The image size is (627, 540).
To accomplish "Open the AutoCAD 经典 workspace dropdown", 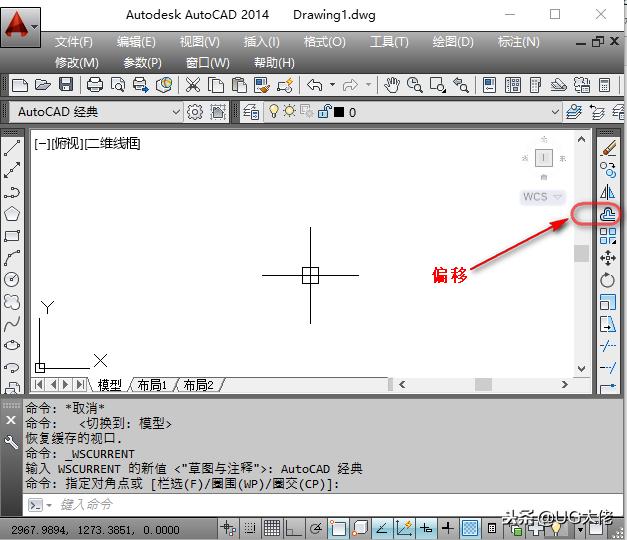I will click(x=176, y=112).
